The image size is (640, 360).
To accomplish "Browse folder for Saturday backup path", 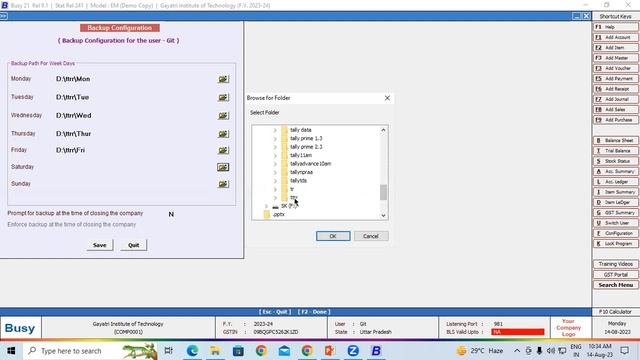I will 223,167.
